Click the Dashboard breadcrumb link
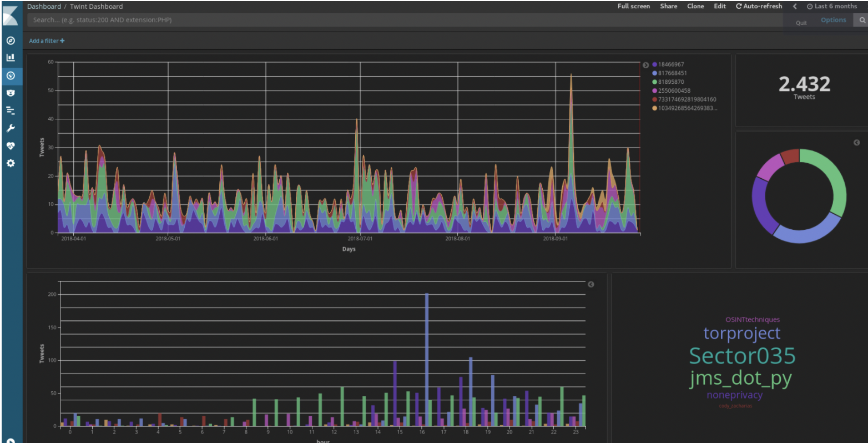The image size is (868, 443). [x=44, y=7]
